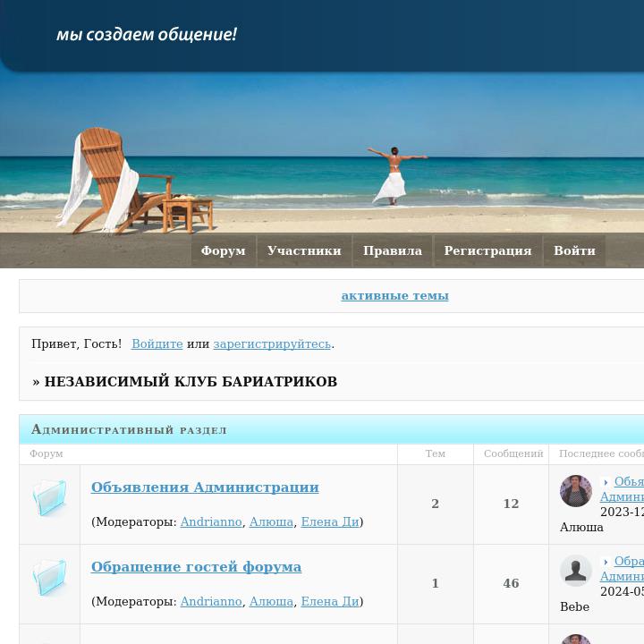
Task: Click last-post arrow icon in Объявления row
Action: click(x=606, y=482)
